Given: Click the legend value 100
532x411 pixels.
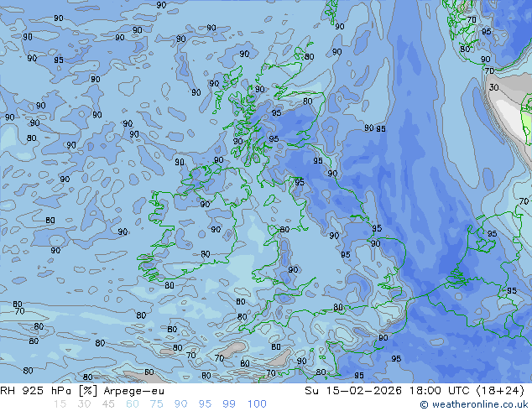Looking at the screenshot, I should pos(257,404).
